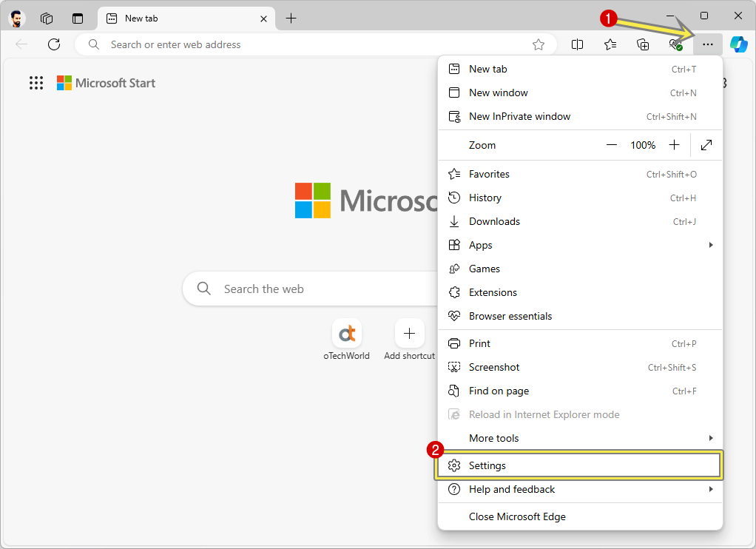Open the Workspaces icon
This screenshot has width=756, height=549.
click(x=47, y=18)
